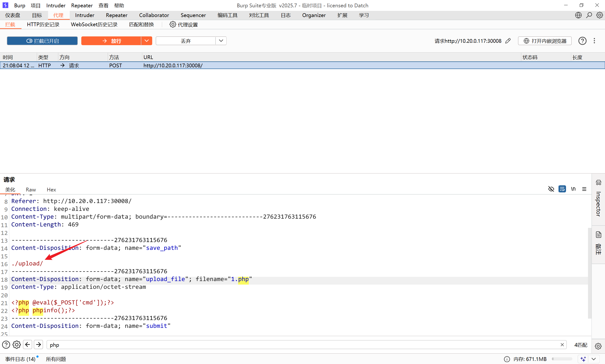Toggle the \n newline display button

[x=573, y=189]
